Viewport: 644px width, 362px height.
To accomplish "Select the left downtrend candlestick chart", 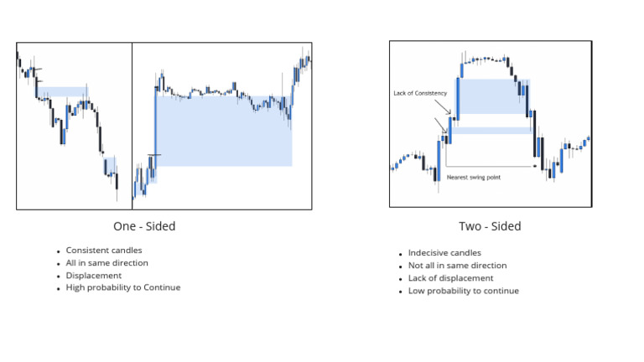I will click(74, 126).
